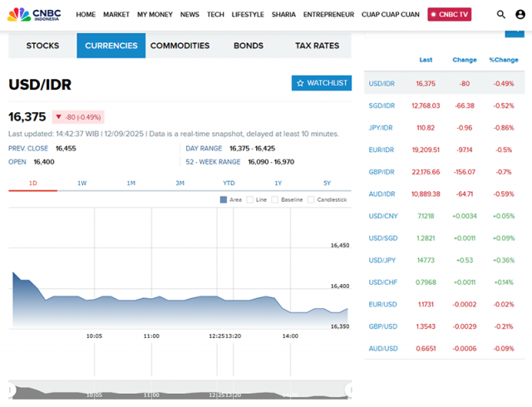Click the left handle of chart range slider
Screen dimensions: 532x407
(12, 390)
